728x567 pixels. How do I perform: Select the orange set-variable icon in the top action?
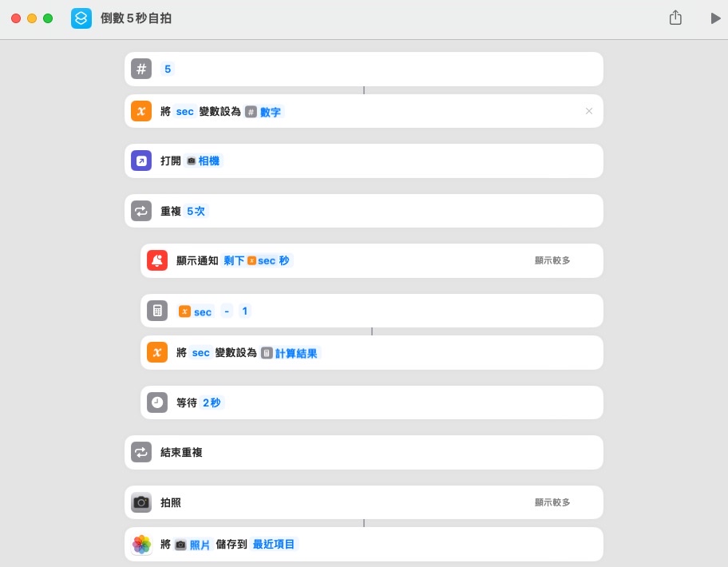coord(141,112)
